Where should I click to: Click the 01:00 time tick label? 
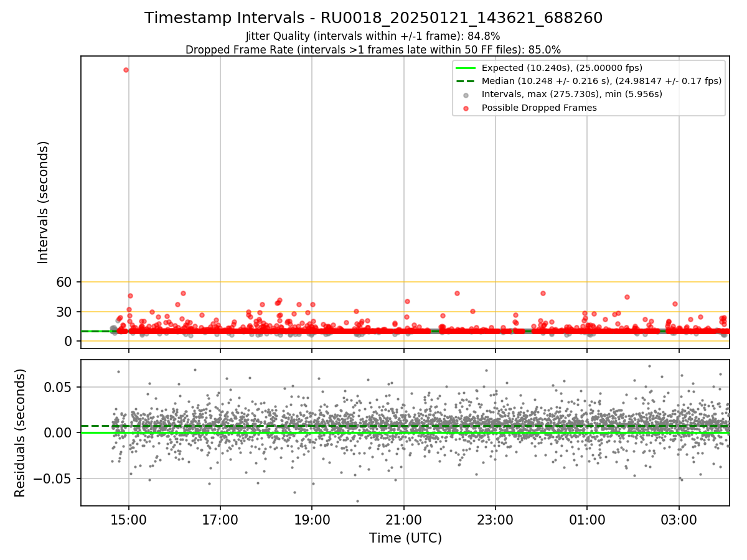click(587, 519)
